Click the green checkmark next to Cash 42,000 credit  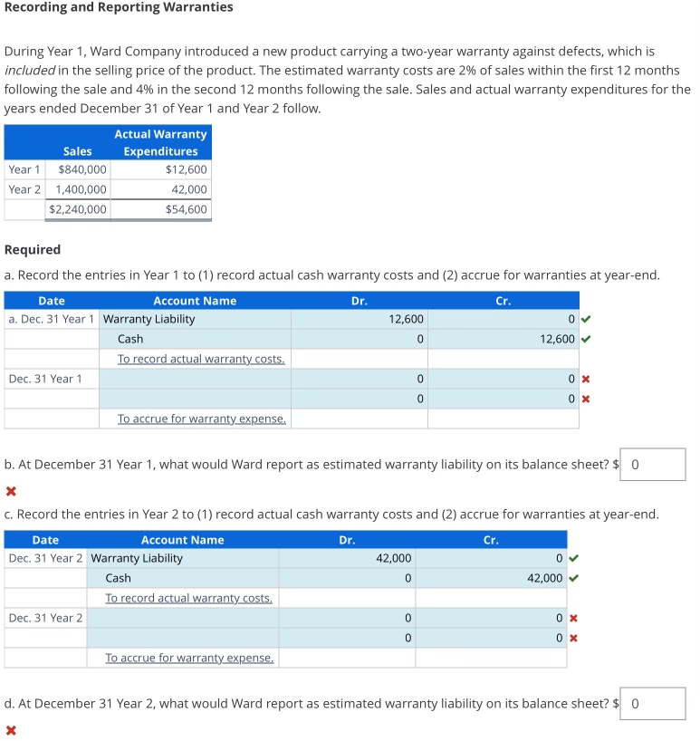[571, 578]
